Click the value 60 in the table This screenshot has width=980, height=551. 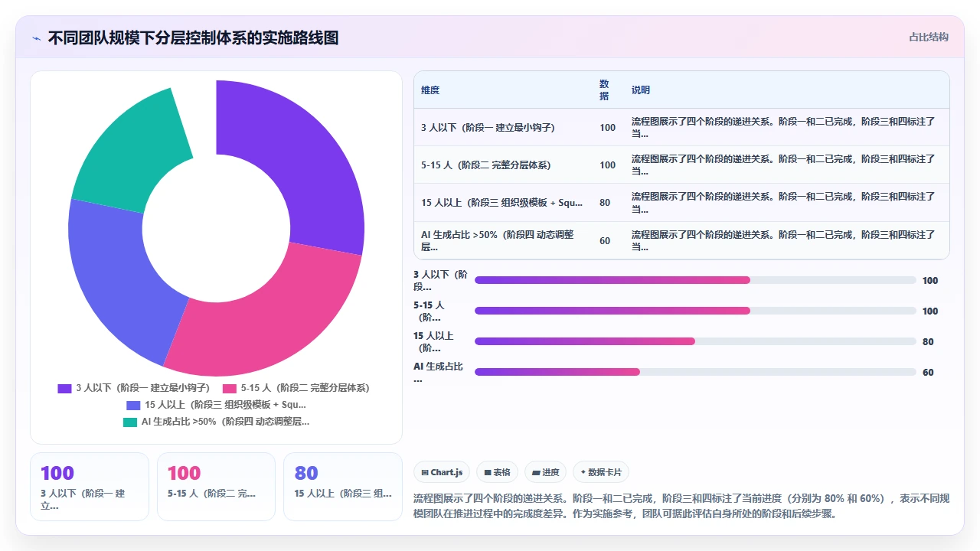click(605, 240)
